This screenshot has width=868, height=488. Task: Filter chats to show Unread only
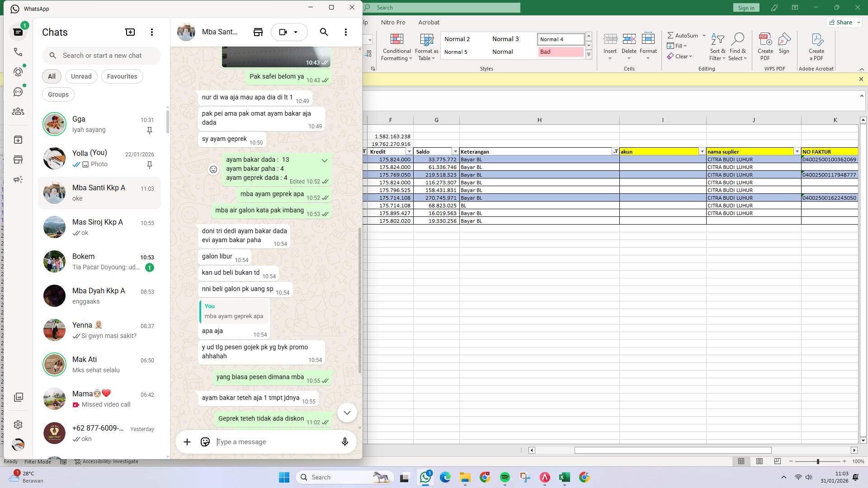point(81,76)
